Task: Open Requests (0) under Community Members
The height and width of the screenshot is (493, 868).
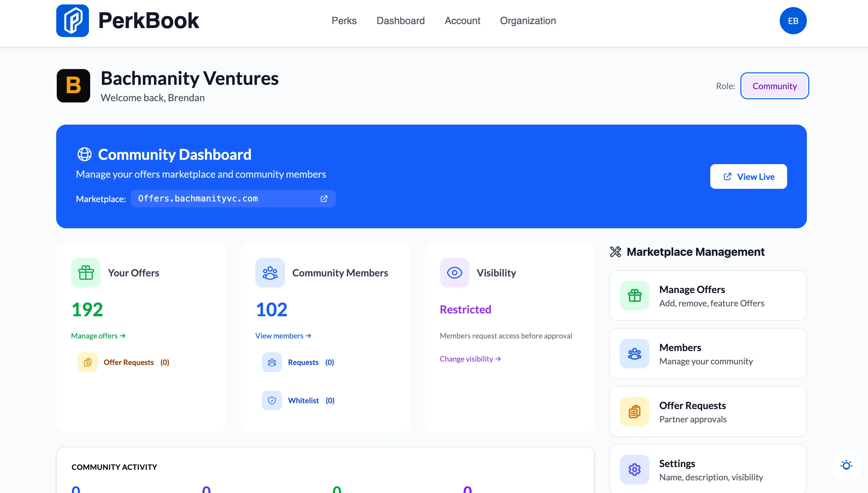Action: point(298,362)
